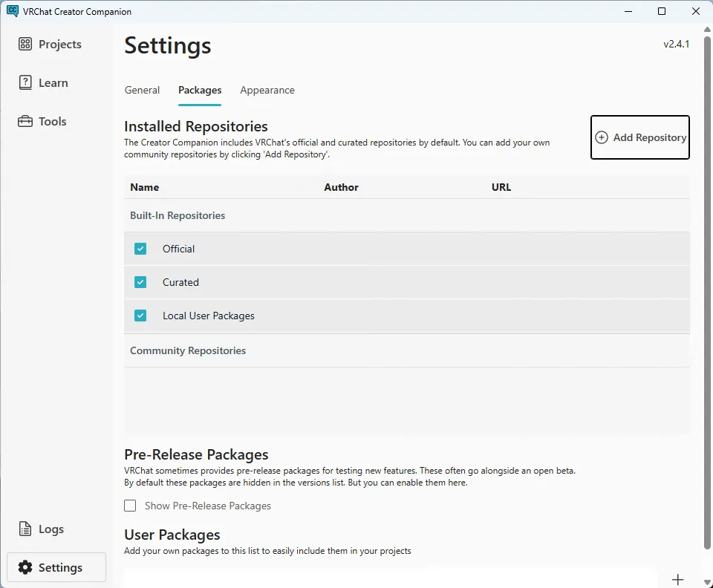
Task: Open the Appearance settings tab
Action: point(267,90)
